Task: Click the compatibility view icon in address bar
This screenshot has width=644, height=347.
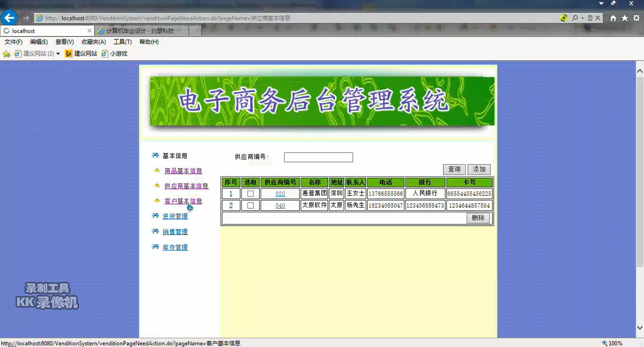Action: click(590, 18)
